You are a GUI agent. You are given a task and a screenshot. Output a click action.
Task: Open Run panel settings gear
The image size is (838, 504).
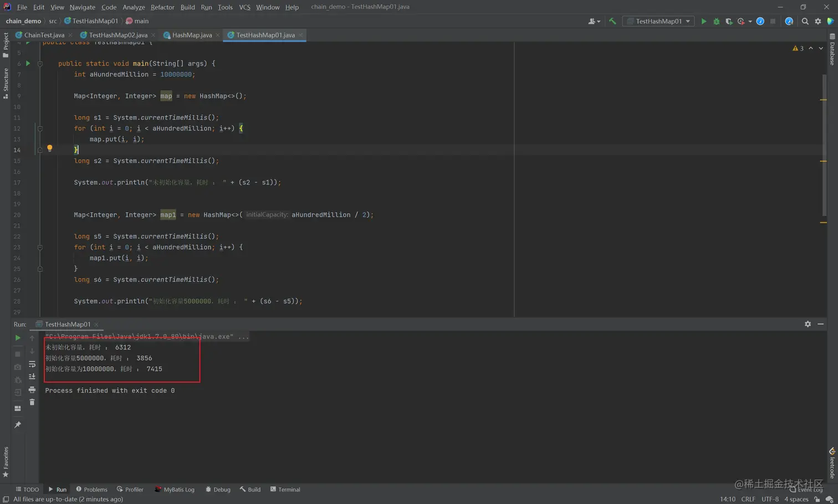tap(808, 324)
